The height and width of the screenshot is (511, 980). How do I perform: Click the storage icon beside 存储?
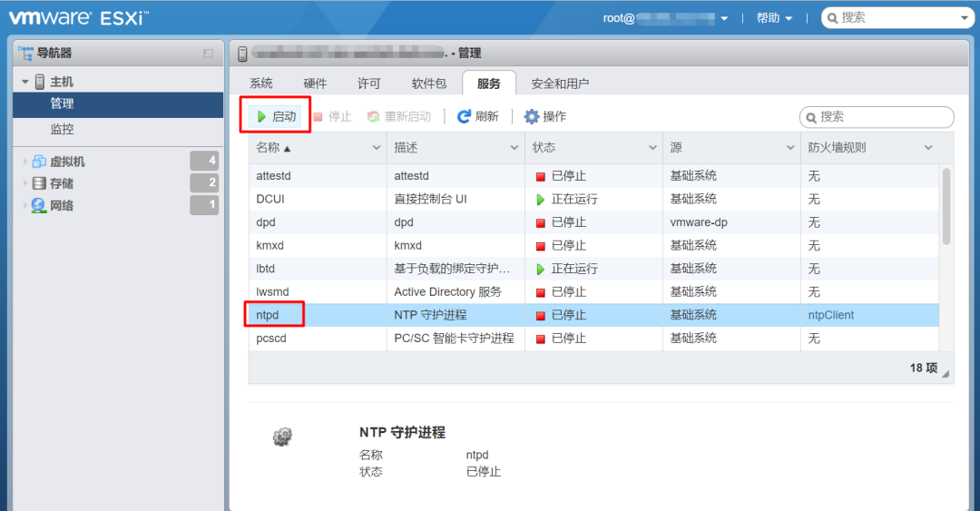click(x=39, y=183)
